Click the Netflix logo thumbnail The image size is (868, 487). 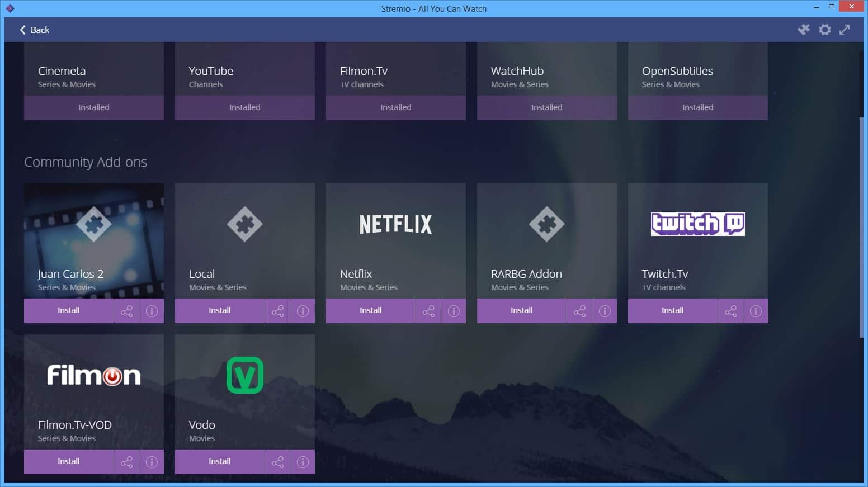[396, 224]
